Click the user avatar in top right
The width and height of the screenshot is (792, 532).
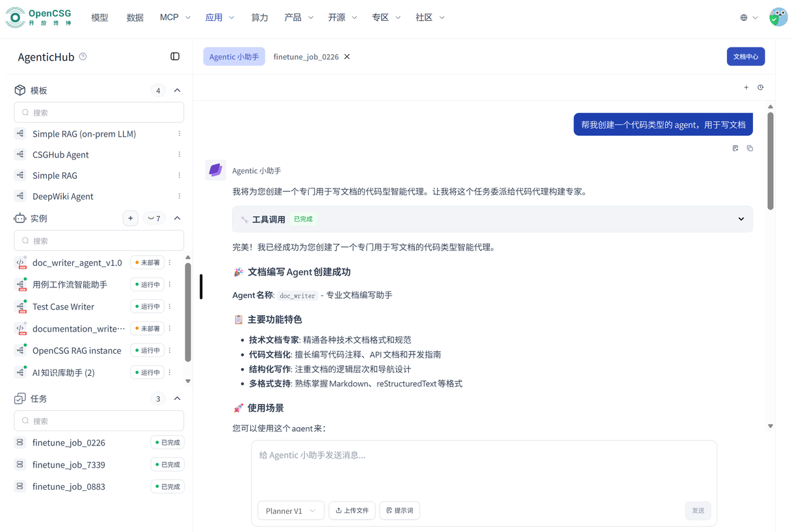pos(778,18)
